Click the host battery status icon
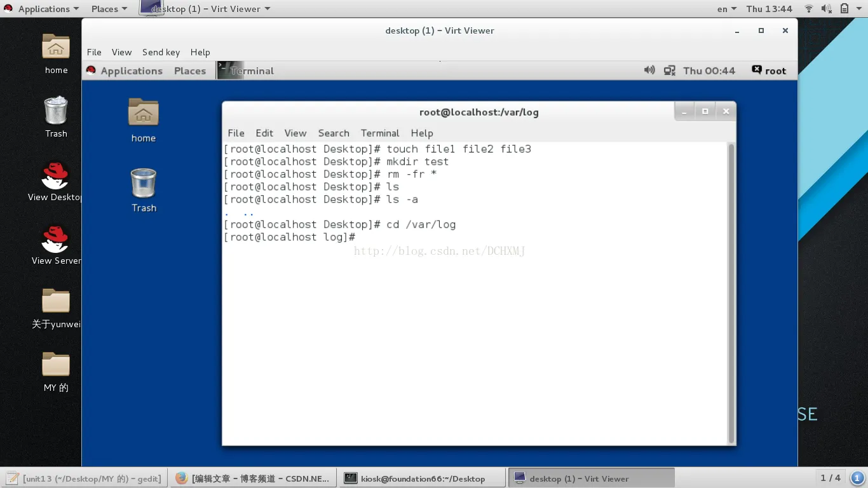The height and width of the screenshot is (488, 868). pos(844,9)
